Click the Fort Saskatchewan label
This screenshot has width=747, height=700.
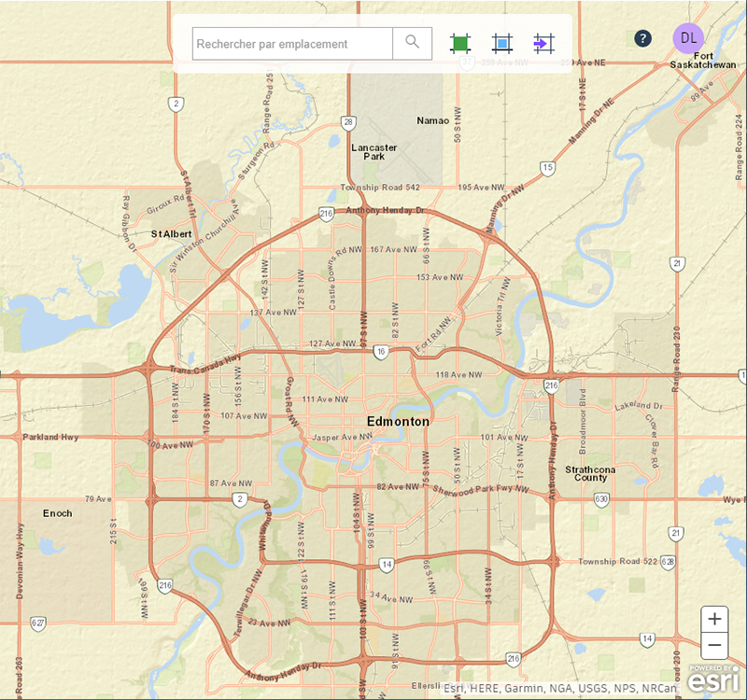click(x=703, y=61)
